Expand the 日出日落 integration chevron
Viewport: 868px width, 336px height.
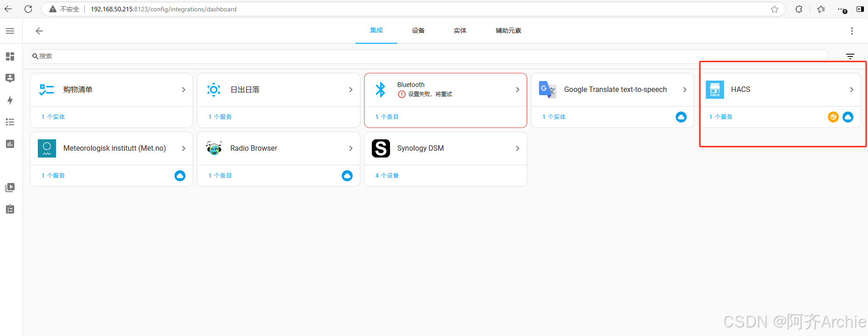(x=351, y=90)
